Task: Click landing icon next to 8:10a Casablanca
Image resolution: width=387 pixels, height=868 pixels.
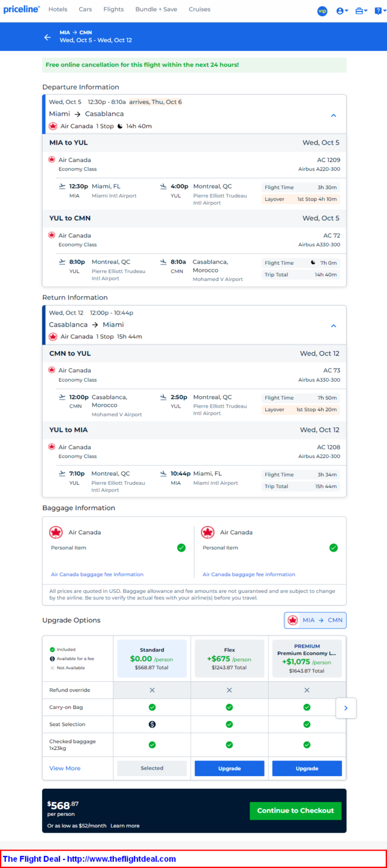Action: click(163, 262)
